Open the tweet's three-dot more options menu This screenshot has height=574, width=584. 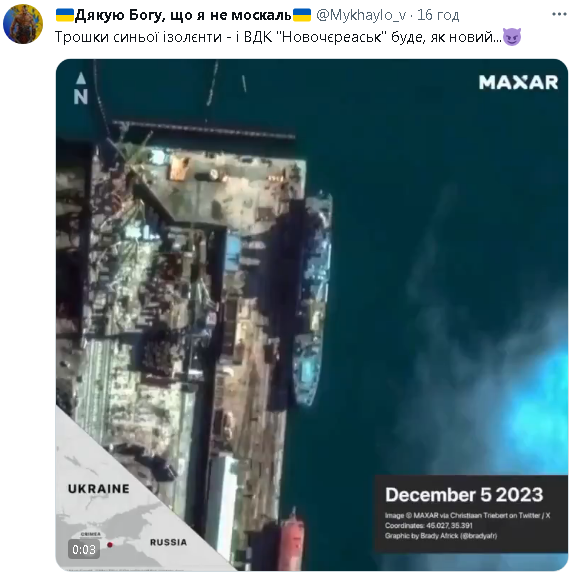(x=559, y=15)
